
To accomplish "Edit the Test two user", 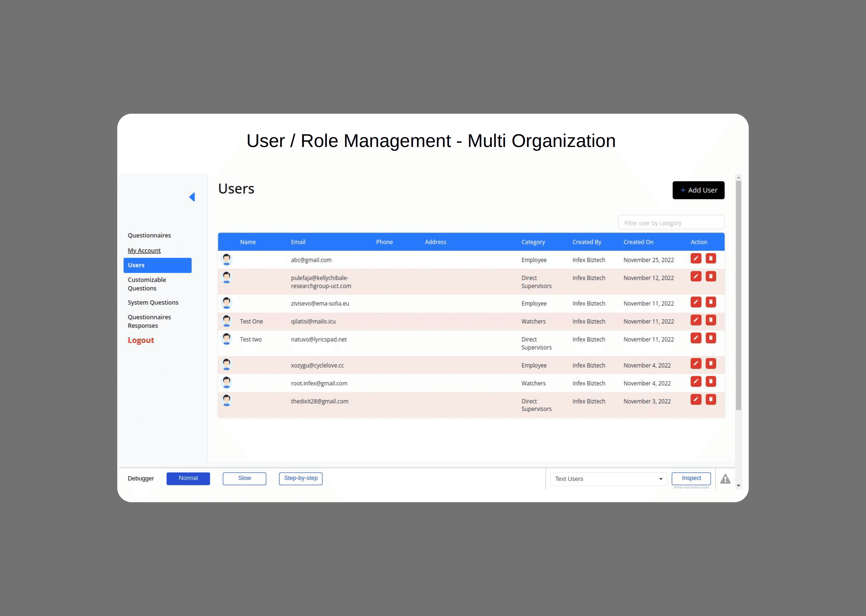I will tap(696, 338).
